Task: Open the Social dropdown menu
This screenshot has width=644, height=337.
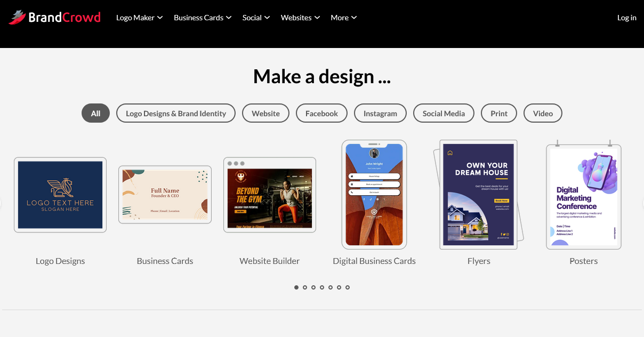Action: pos(255,17)
